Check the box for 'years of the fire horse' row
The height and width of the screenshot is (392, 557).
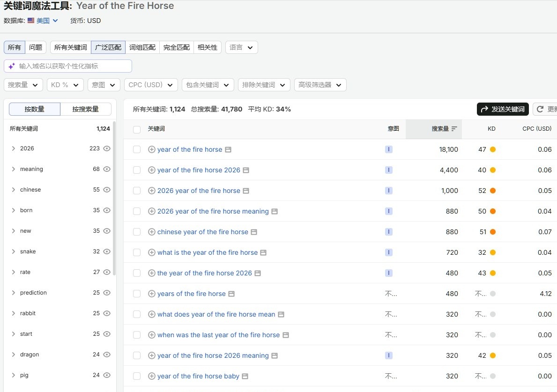pos(137,294)
